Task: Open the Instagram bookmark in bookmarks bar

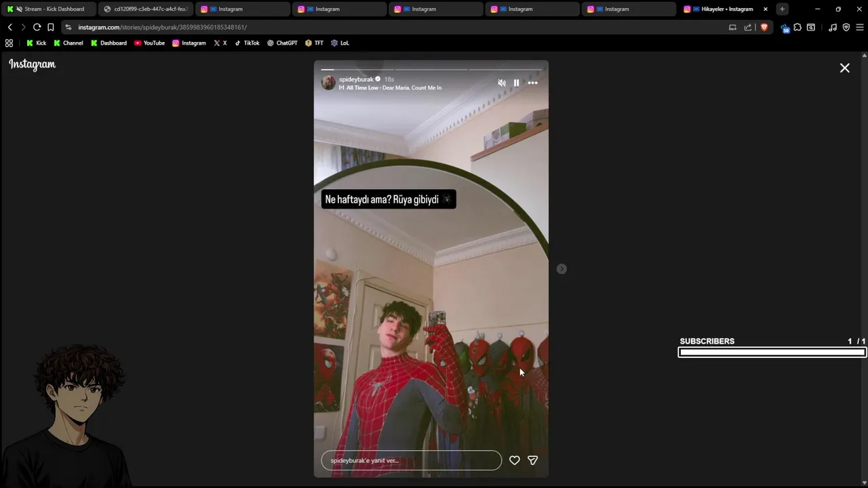Action: 189,43
